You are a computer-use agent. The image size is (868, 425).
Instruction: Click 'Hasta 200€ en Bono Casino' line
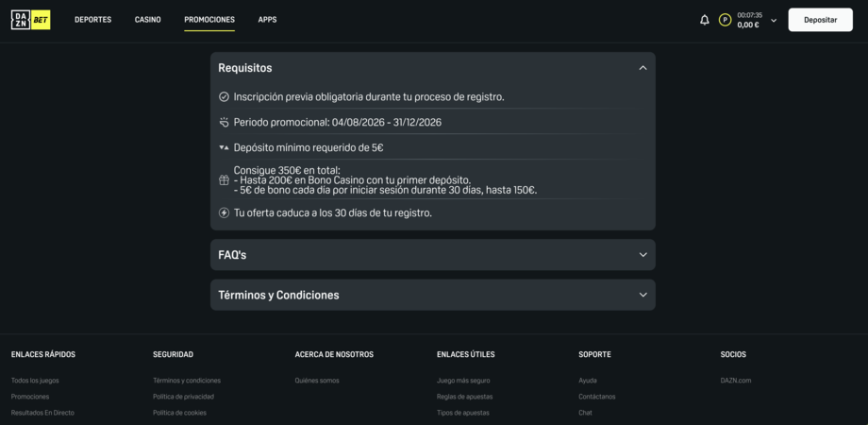tap(352, 180)
